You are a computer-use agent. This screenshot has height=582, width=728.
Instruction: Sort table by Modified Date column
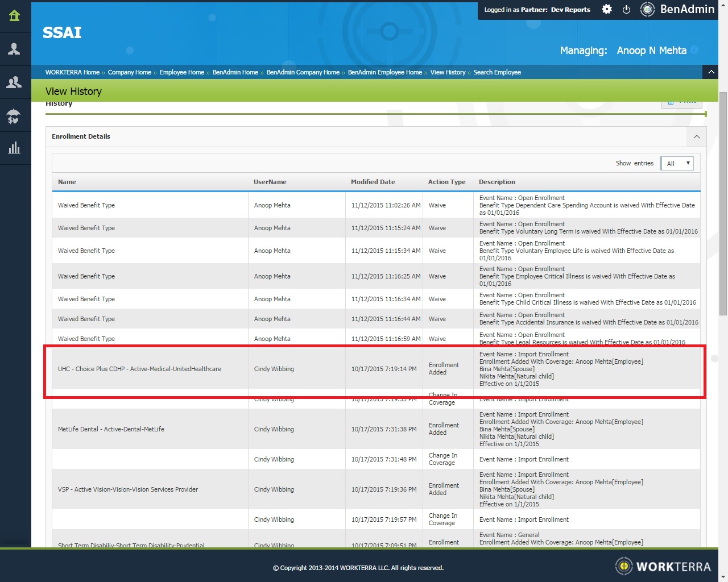point(373,182)
